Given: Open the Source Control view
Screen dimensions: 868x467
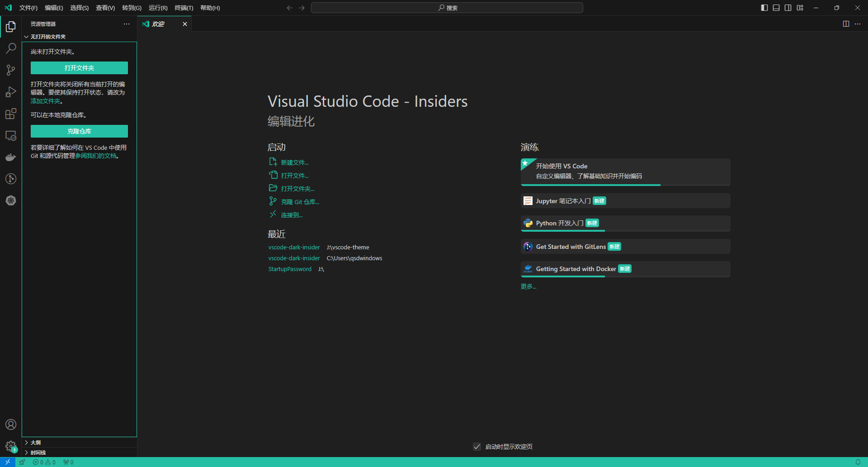Looking at the screenshot, I should tap(11, 70).
